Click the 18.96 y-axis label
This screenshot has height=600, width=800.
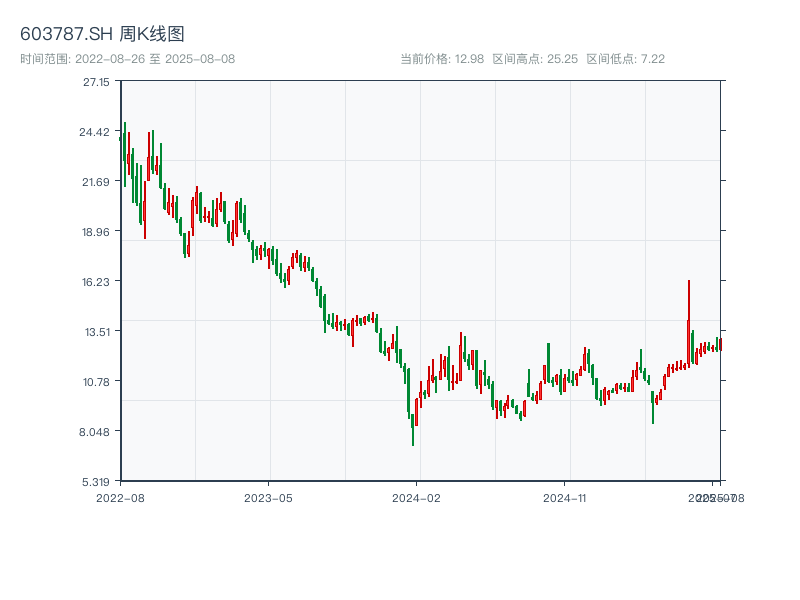[96, 232]
